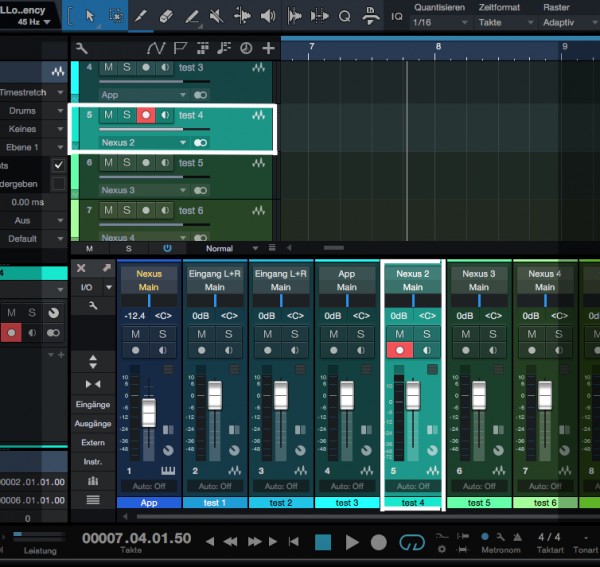This screenshot has width=600, height=567.
Task: Open the track list wrench options
Action: point(81,47)
